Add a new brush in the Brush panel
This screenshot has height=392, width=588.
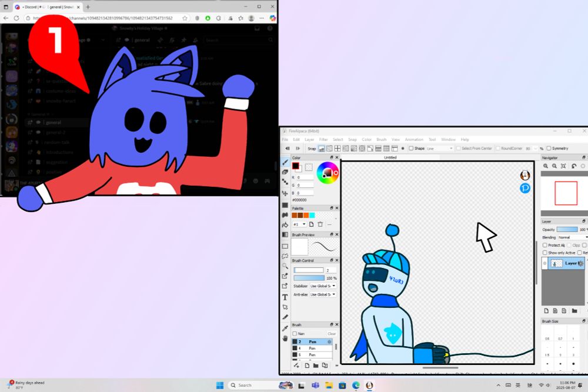click(307, 366)
